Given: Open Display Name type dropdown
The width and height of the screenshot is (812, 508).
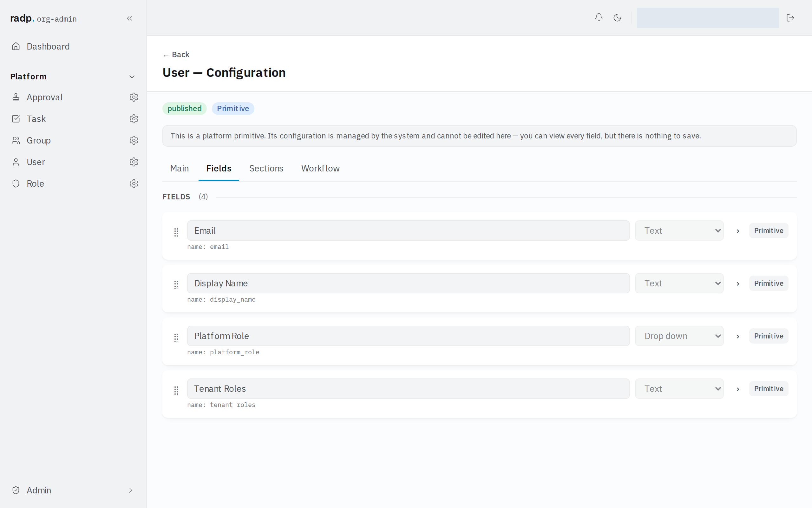Looking at the screenshot, I should (679, 283).
